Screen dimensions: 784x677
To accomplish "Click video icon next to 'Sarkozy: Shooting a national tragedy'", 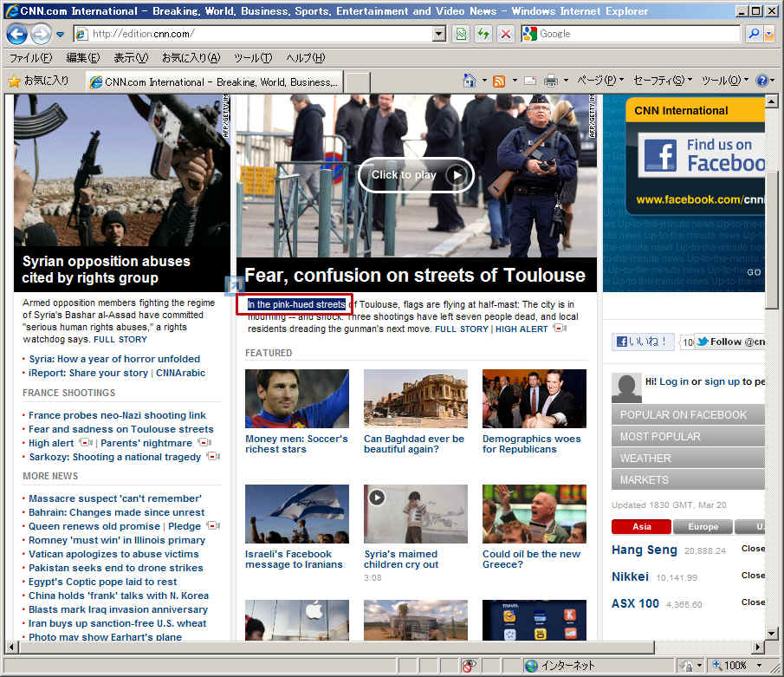I will click(213, 456).
